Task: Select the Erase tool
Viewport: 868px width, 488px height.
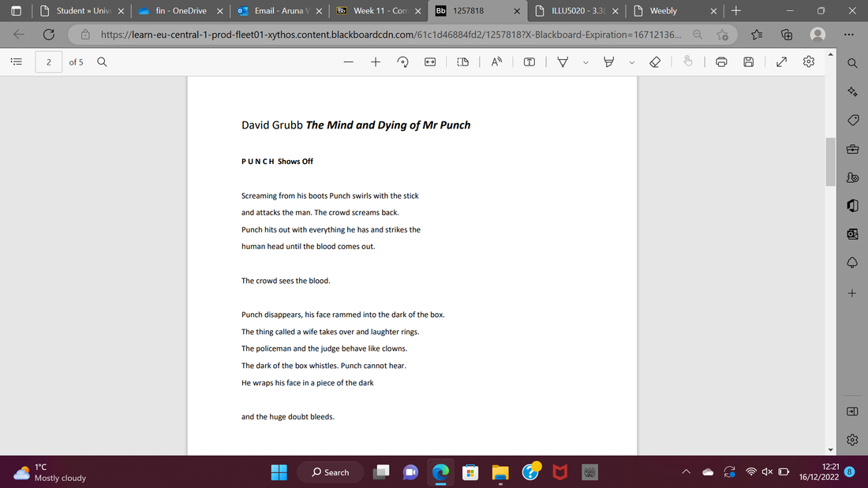Action: click(655, 62)
